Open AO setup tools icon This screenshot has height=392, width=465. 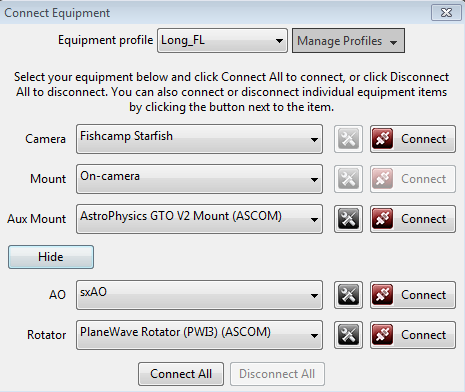pyautogui.click(x=348, y=295)
